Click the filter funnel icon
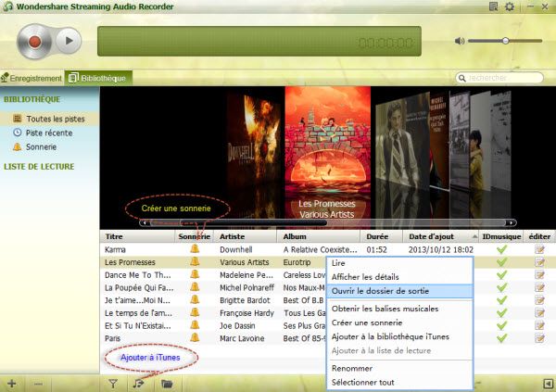This screenshot has width=556, height=392. [x=113, y=384]
